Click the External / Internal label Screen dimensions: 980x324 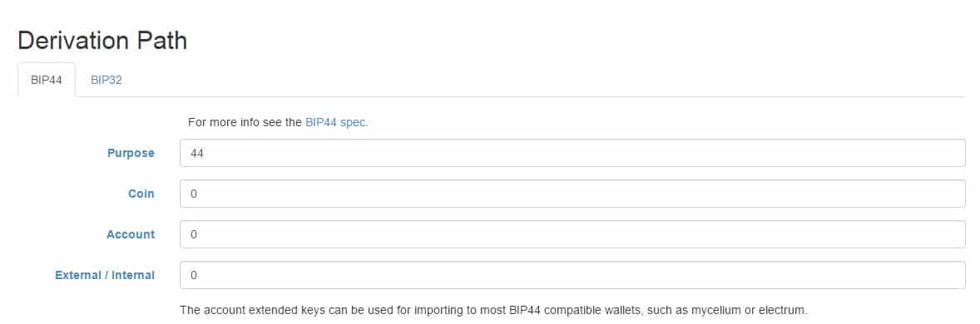coord(105,275)
